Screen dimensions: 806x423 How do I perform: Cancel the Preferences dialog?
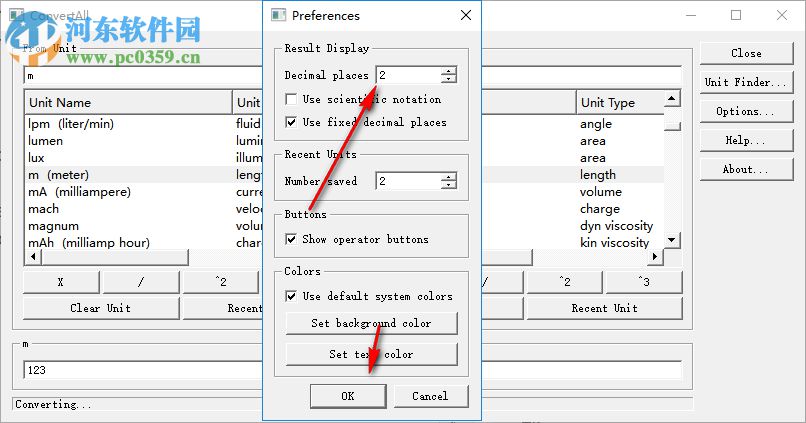(430, 396)
